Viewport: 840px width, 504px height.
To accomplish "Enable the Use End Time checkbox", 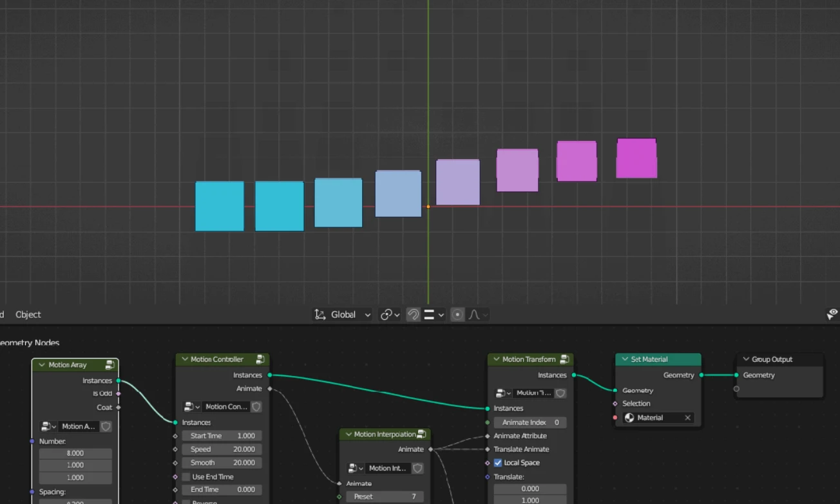I will coord(186,477).
